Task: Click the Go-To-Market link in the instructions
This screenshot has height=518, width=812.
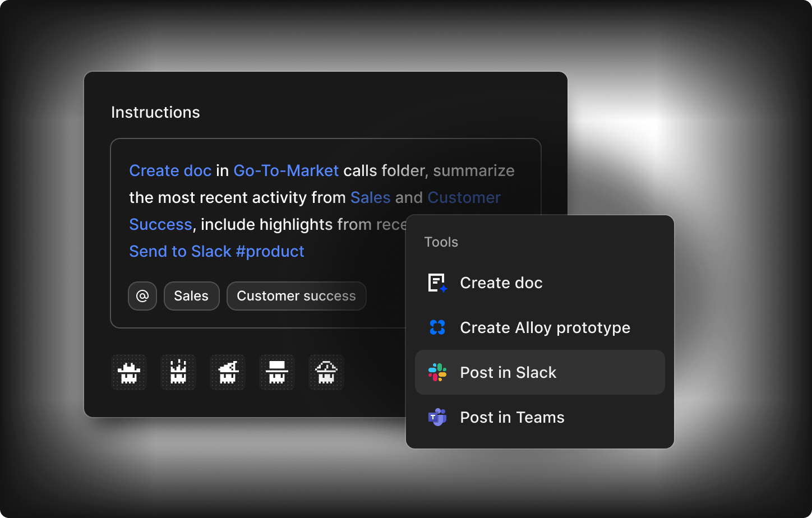Action: pos(286,170)
